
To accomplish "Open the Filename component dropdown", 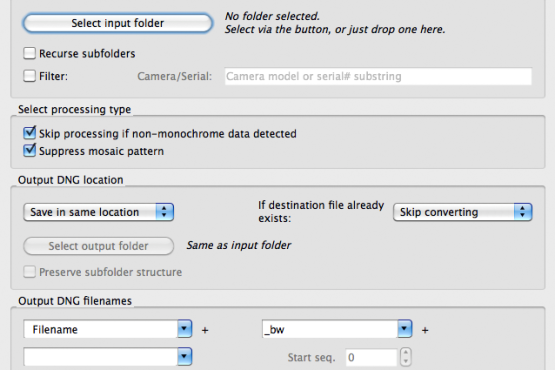I will click(184, 329).
